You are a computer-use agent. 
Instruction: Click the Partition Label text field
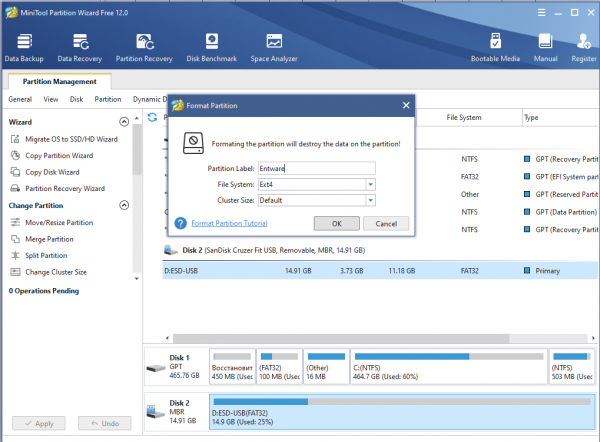[315, 168]
